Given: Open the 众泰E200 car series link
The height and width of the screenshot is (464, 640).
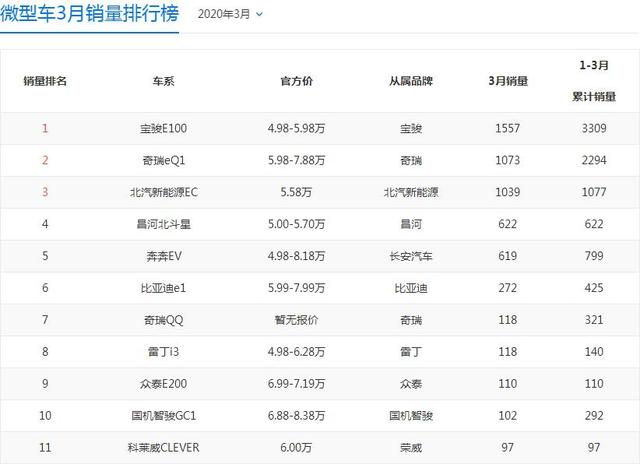Looking at the screenshot, I should click(x=163, y=384).
